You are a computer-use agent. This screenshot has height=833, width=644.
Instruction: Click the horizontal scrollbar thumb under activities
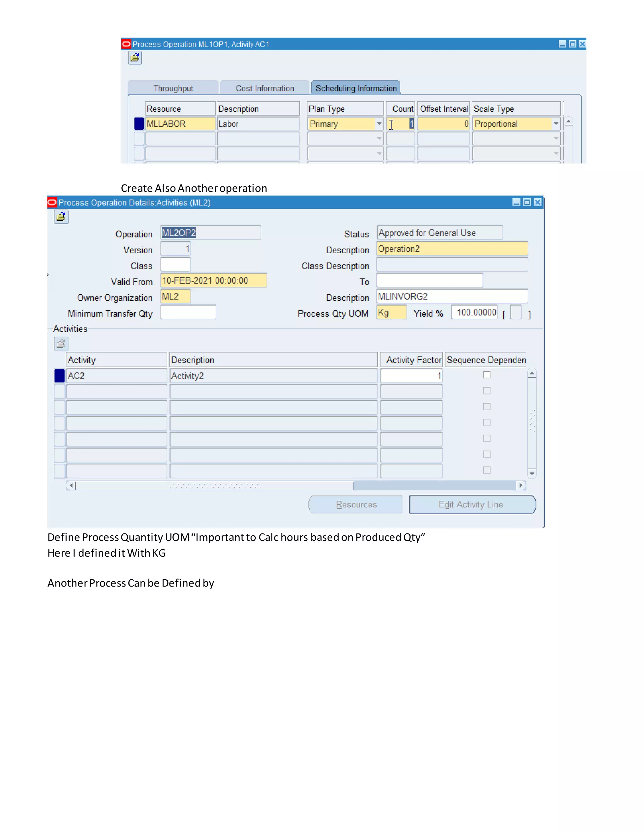[x=215, y=486]
